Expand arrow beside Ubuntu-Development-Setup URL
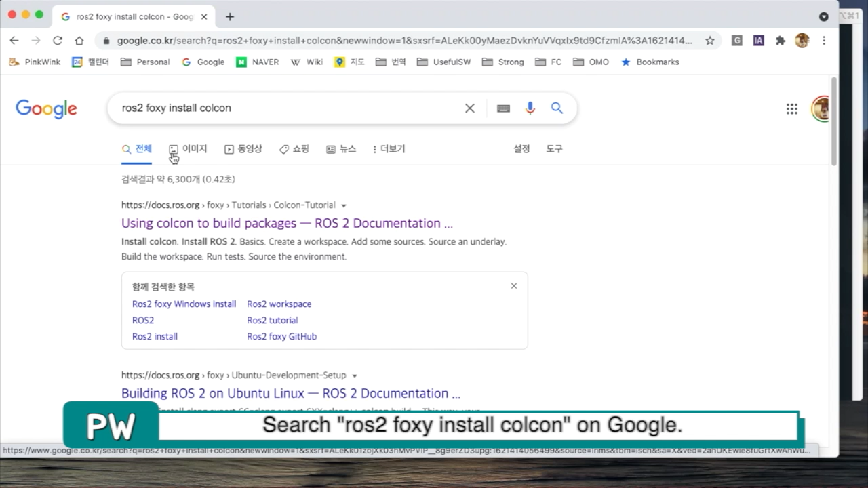This screenshot has width=868, height=488. point(355,375)
